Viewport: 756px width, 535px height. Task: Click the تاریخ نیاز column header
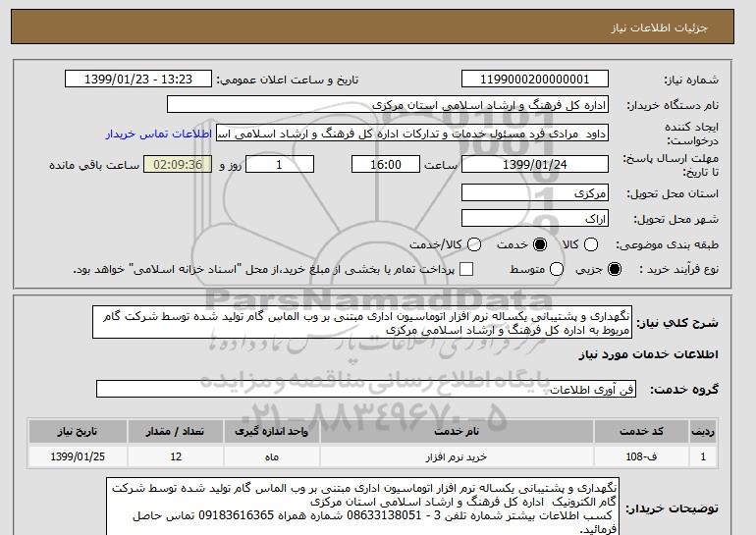coord(78,431)
